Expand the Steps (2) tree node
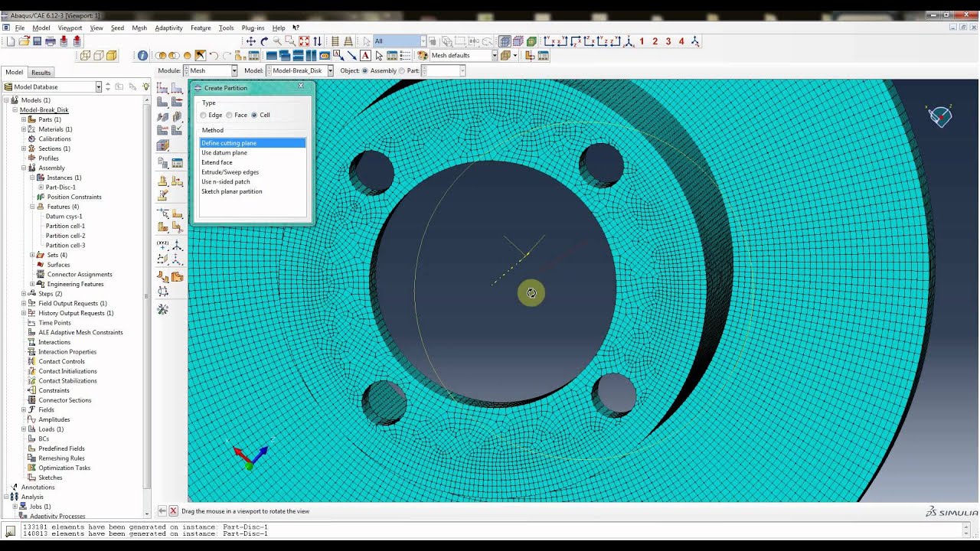 click(24, 294)
